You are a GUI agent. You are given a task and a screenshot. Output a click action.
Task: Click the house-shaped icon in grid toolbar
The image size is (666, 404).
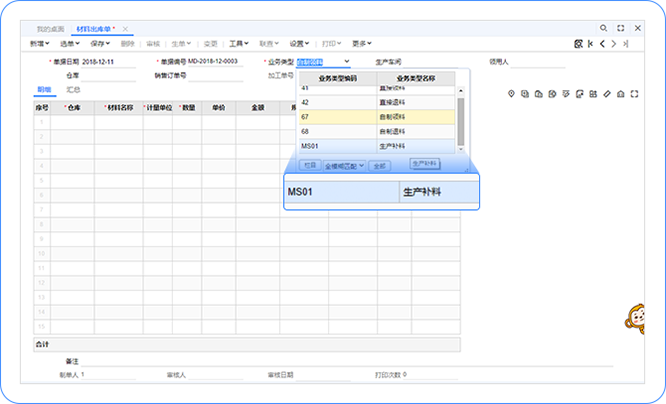(621, 94)
